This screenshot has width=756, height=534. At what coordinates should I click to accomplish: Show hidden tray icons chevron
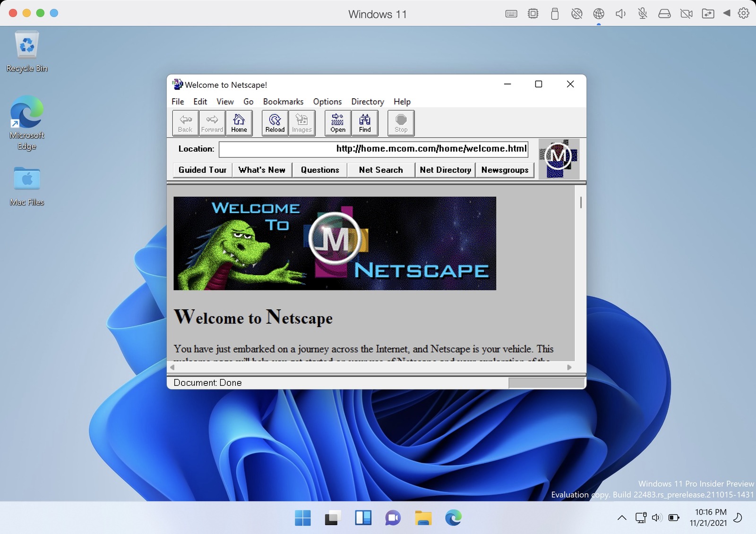(x=622, y=518)
